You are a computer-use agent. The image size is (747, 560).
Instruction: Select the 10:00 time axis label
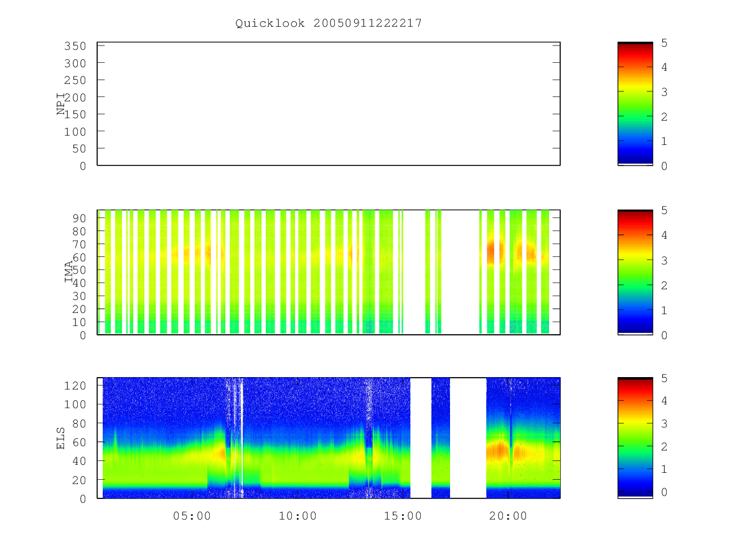tap(298, 516)
